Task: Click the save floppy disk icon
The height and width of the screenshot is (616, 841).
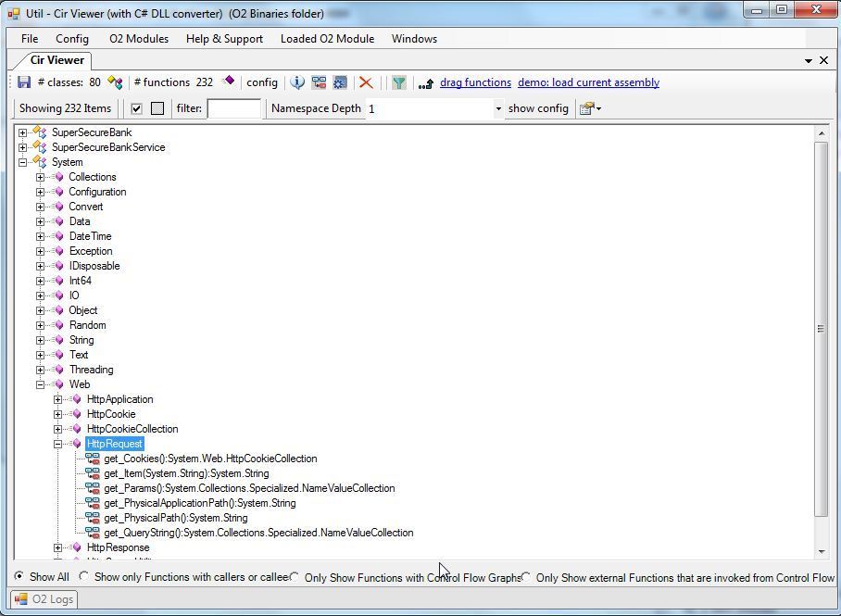Action: click(24, 82)
